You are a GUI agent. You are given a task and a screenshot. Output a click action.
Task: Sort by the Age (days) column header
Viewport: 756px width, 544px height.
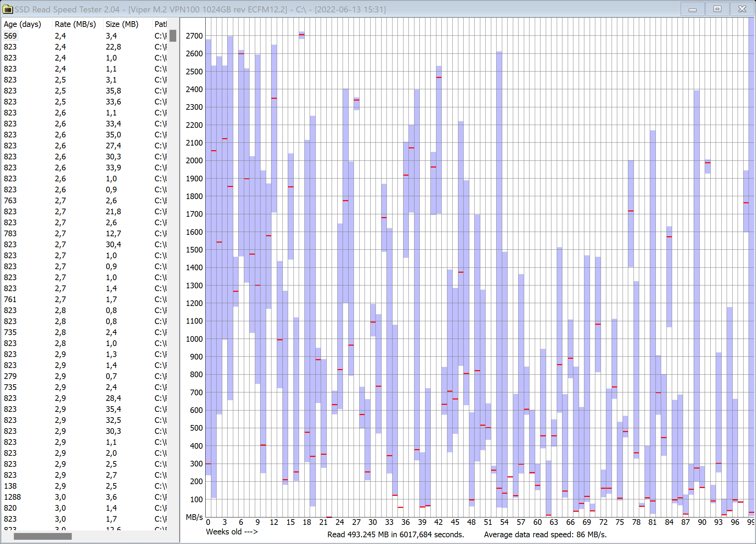pyautogui.click(x=22, y=24)
